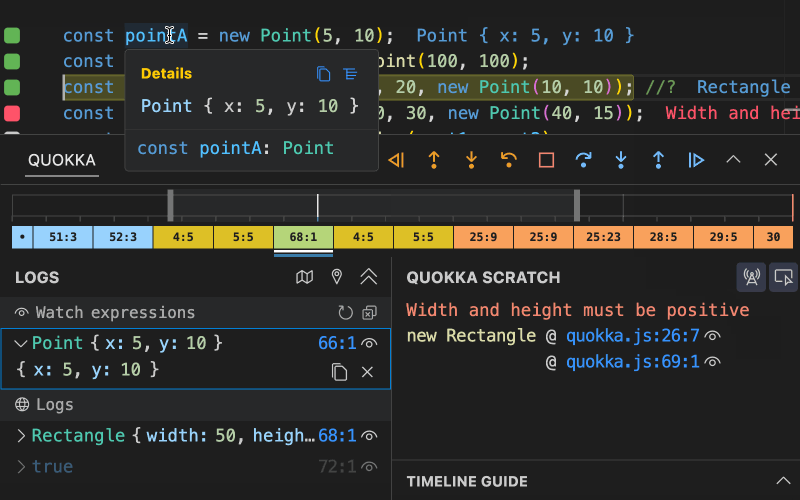
Task: Step into with the blue down arrow
Action: 621,160
